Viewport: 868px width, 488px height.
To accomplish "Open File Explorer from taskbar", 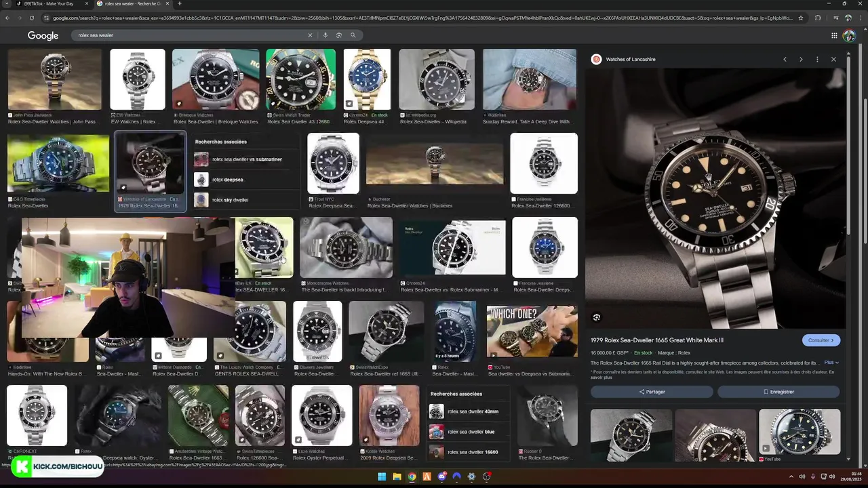I will coord(397,476).
